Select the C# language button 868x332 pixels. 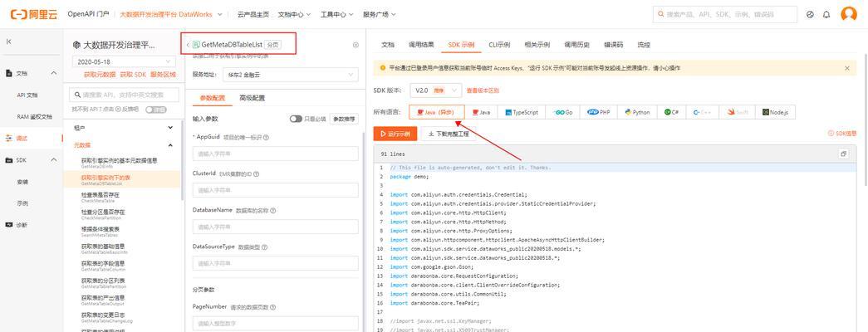click(x=672, y=112)
